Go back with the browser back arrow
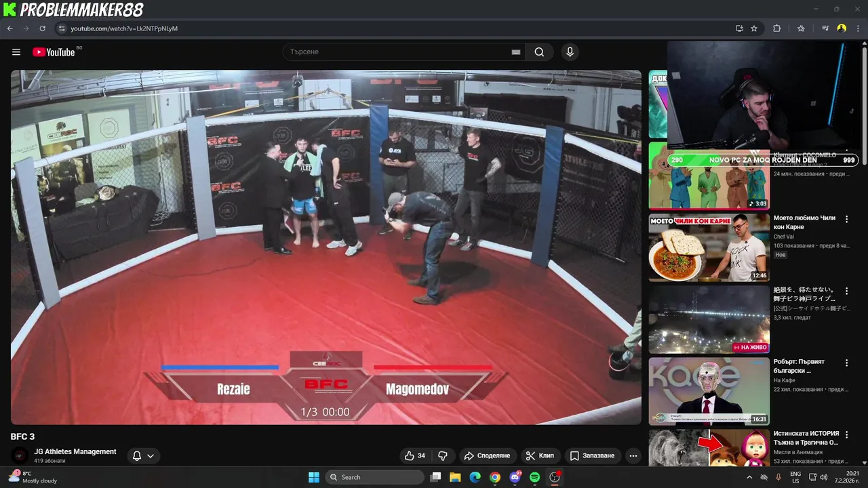Screen dimensions: 868x488 (x=10, y=28)
